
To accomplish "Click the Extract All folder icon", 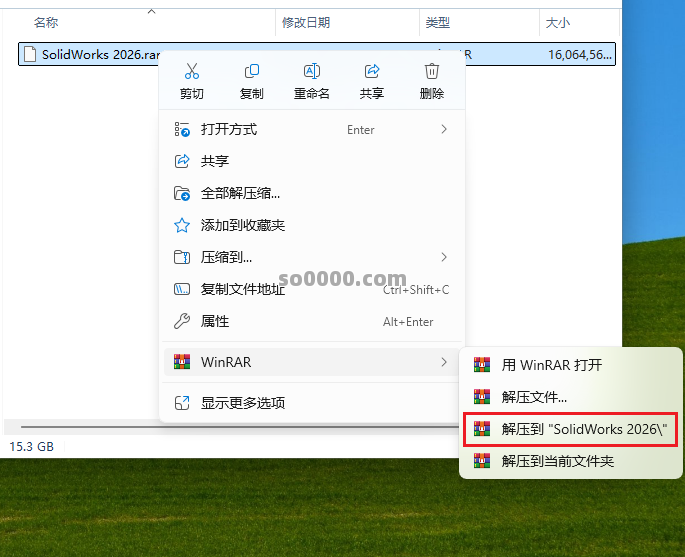I will coord(182,193).
